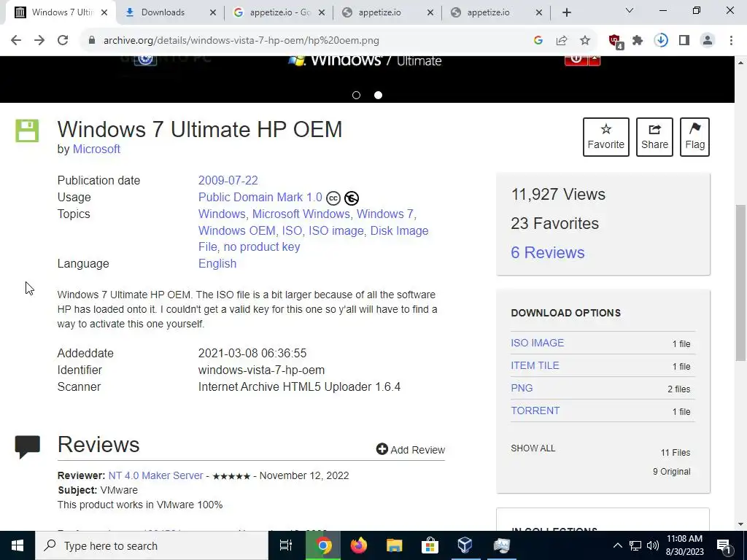Open the uBlock Origin extension icon
This screenshot has width=747, height=560.
tap(615, 41)
